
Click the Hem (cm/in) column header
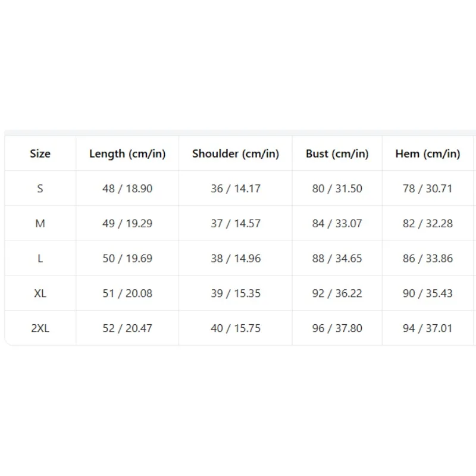click(428, 154)
